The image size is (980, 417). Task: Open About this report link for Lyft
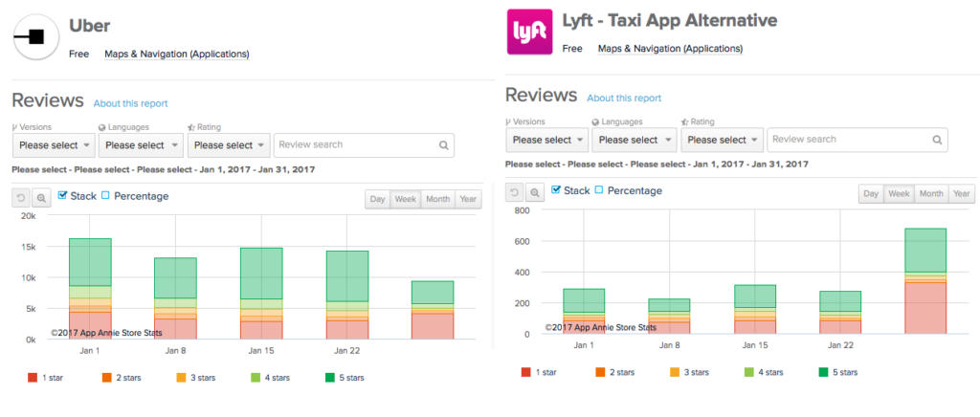click(624, 98)
